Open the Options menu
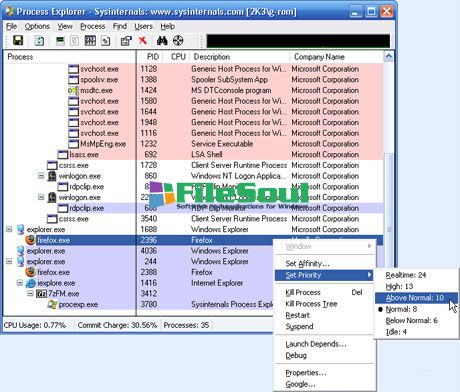The height and width of the screenshot is (392, 460). click(x=37, y=26)
